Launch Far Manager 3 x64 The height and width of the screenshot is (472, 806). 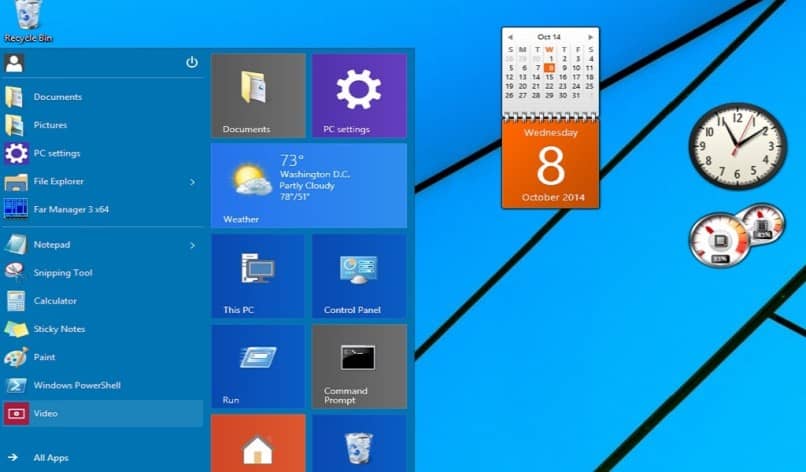[x=103, y=209]
